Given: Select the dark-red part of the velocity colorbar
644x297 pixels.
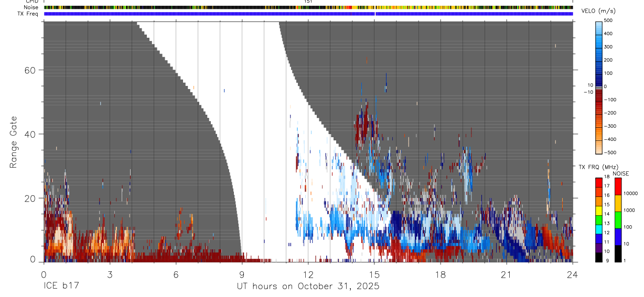Looking at the screenshot, I should 599,96.
